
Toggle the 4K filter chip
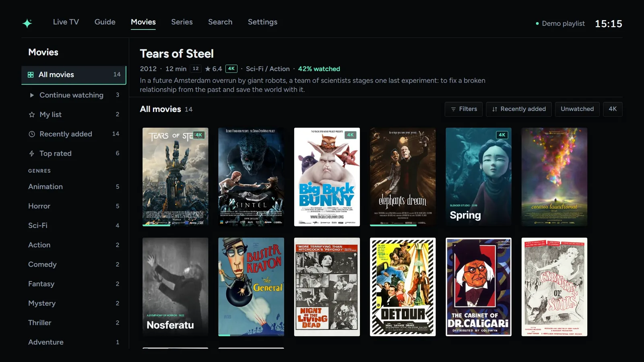613,109
